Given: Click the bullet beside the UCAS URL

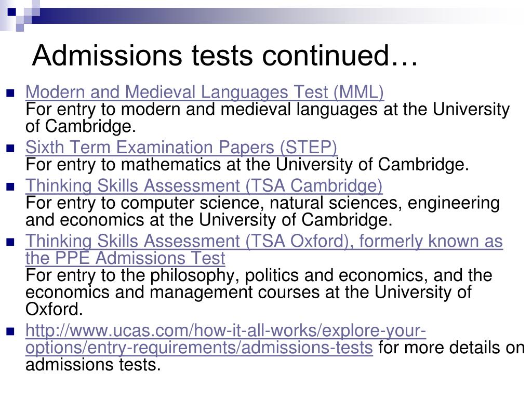Looking at the screenshot, I should [x=10, y=331].
